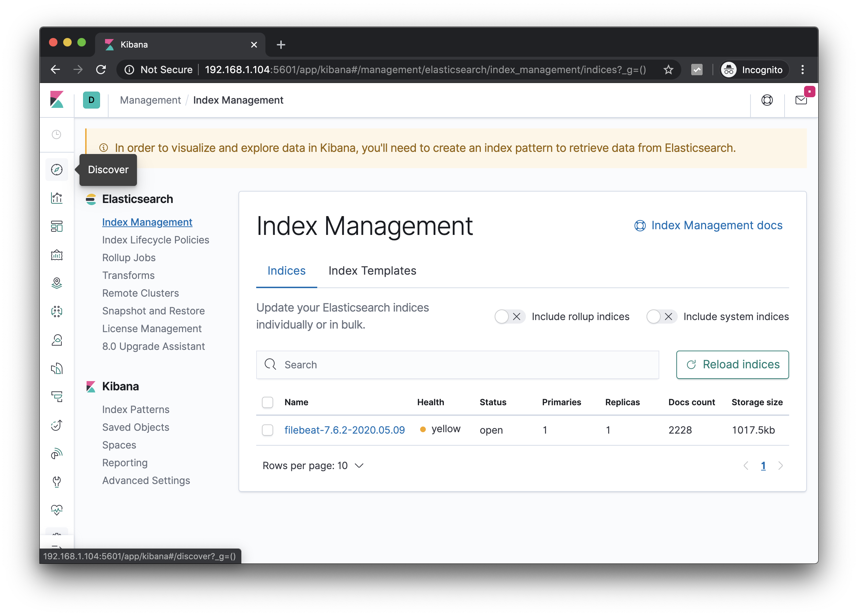Check the filebeat-7.6.2-2020.05.09 row checkbox
Viewport: 858px width, 616px height.
tap(268, 430)
